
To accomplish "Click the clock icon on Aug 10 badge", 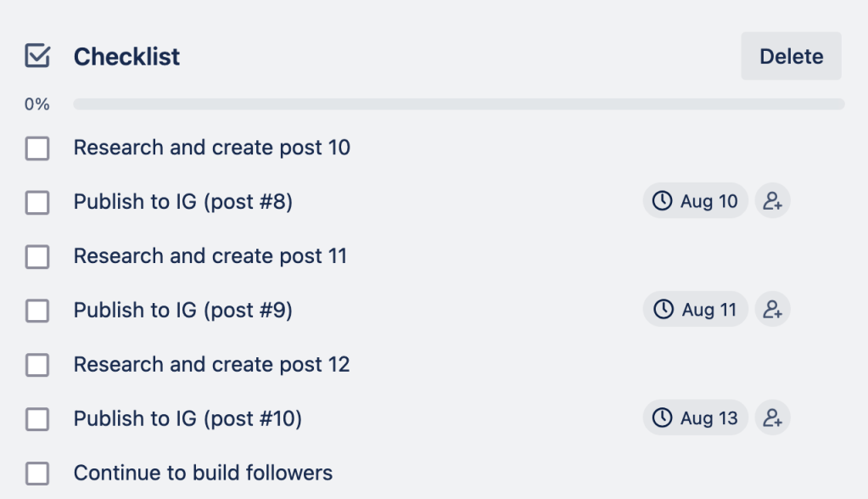I will (662, 201).
